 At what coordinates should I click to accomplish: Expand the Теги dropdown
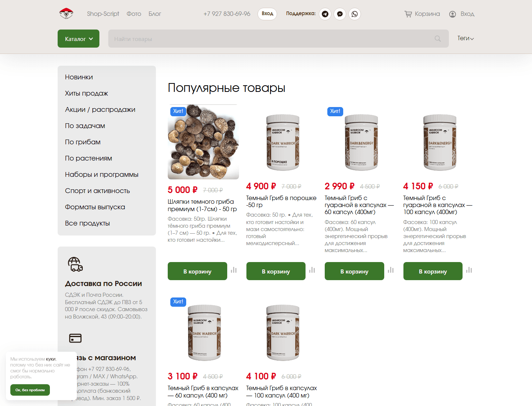[465, 38]
